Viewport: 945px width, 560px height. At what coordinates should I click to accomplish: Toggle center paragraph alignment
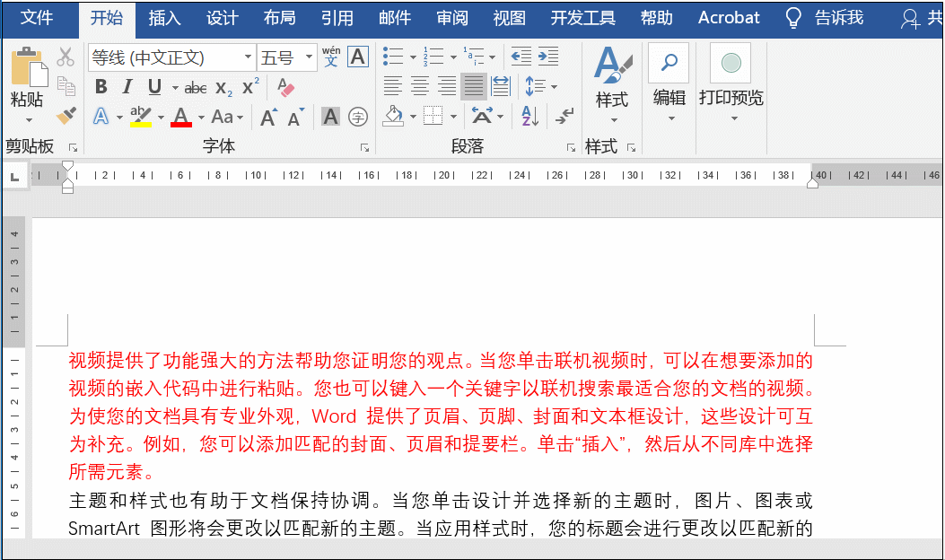420,85
